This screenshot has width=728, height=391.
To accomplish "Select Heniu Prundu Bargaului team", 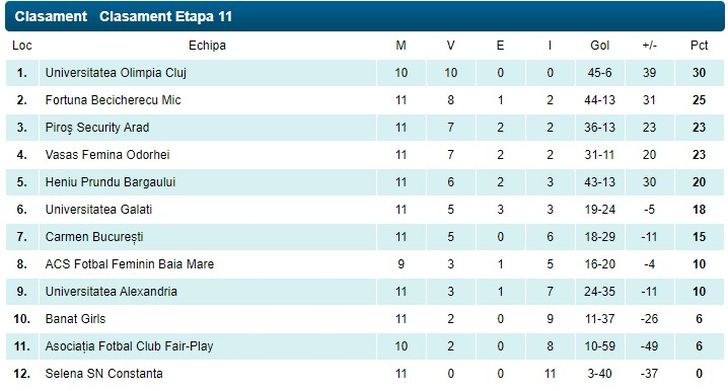I will [x=110, y=182].
